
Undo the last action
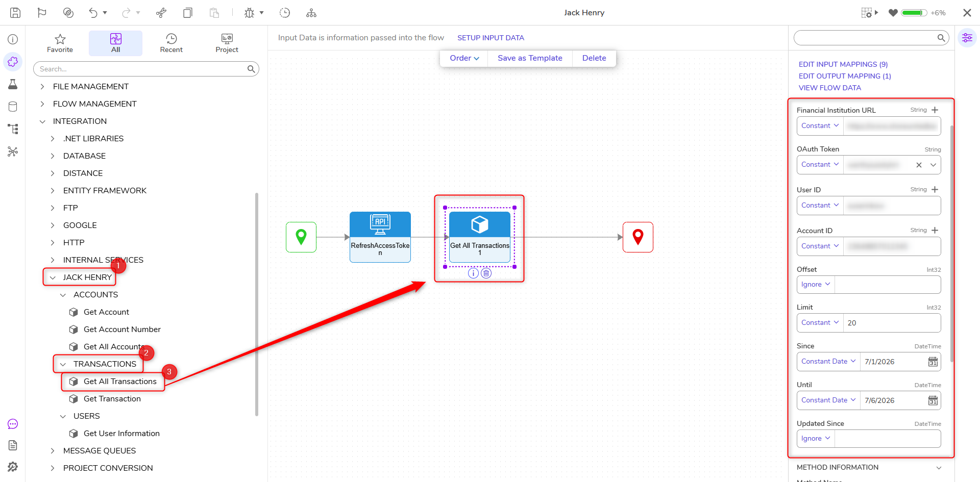pyautogui.click(x=93, y=13)
